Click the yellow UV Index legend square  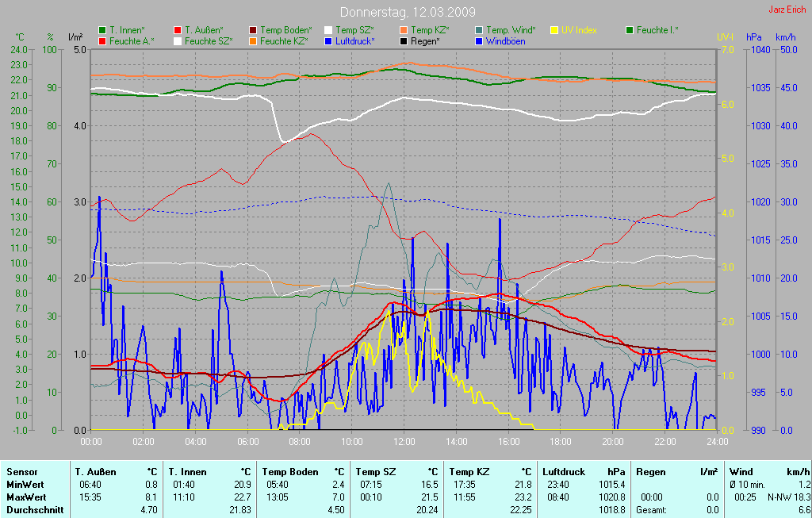554,31
